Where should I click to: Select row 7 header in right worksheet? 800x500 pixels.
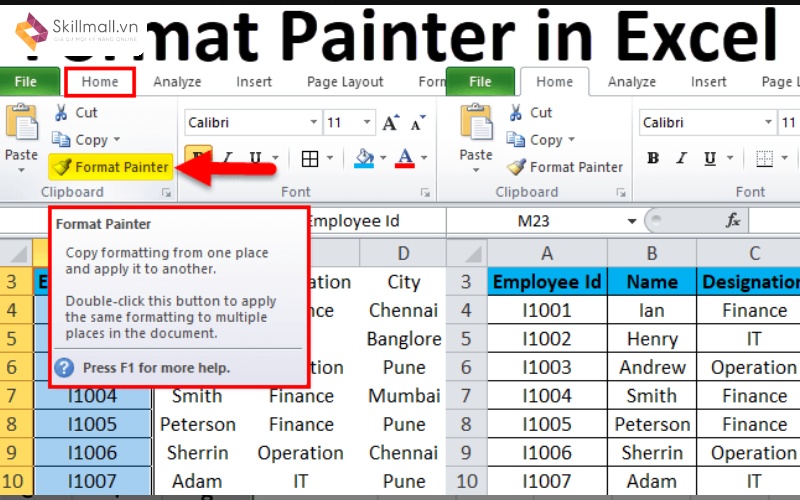pos(466,396)
